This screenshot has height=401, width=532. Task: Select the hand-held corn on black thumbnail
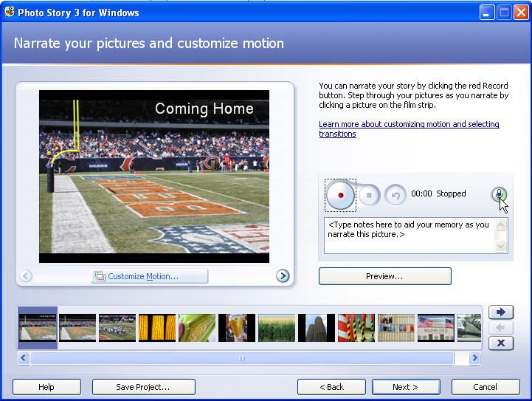click(237, 328)
